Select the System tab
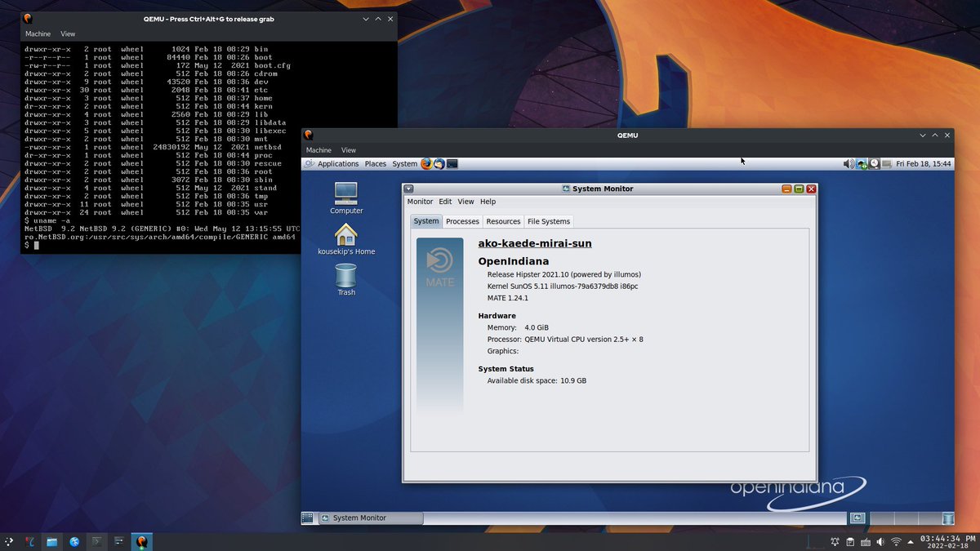 (426, 221)
